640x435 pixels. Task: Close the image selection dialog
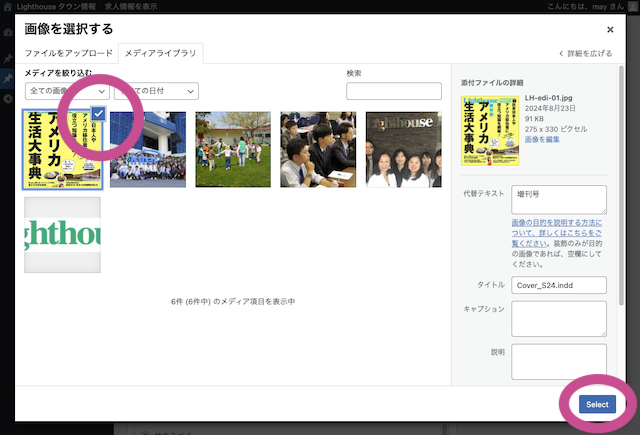tap(610, 29)
